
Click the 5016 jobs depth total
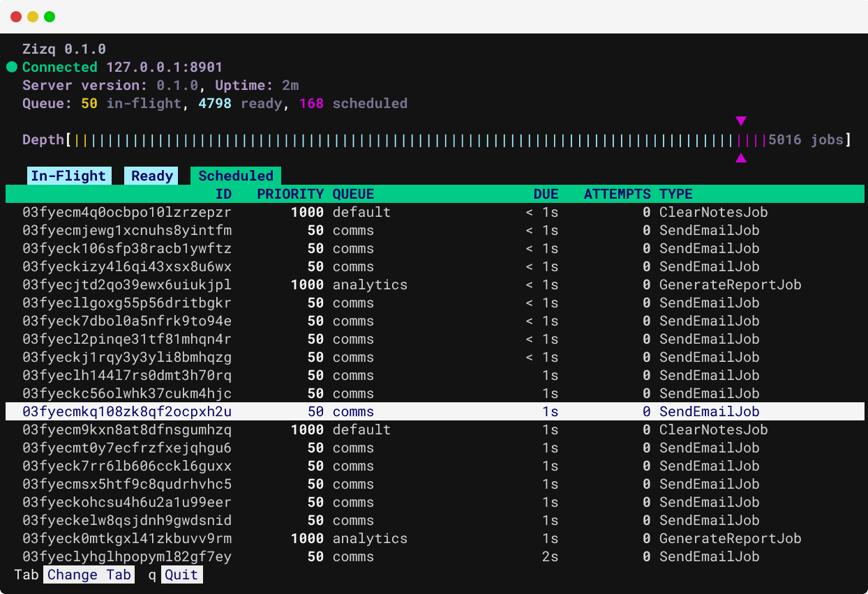[805, 140]
